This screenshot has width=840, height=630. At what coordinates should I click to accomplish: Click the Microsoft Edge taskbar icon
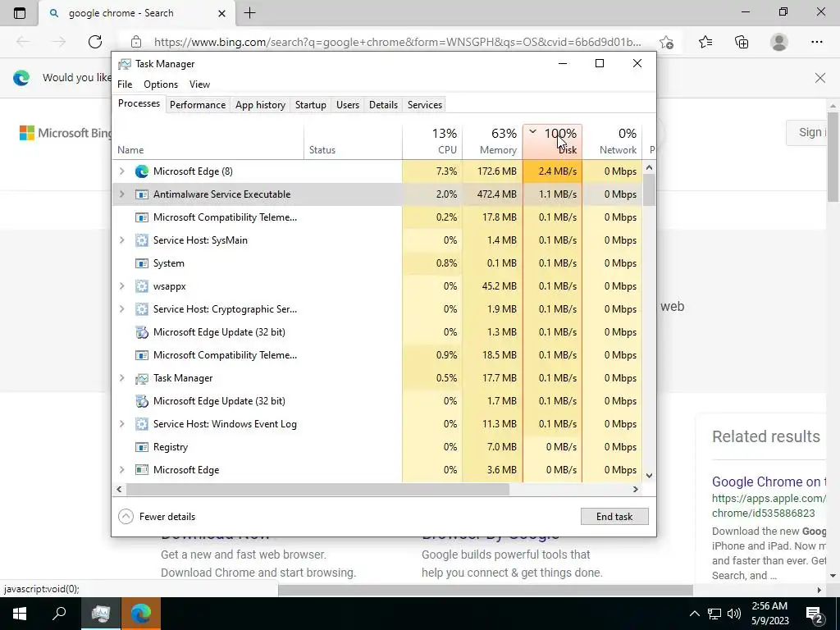(141, 614)
